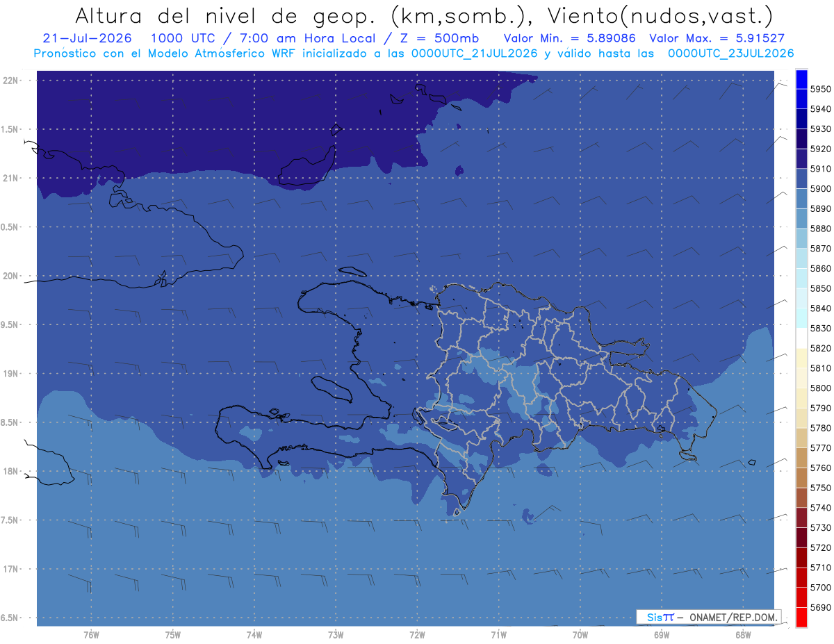Click the '75W' longitude label

pyautogui.click(x=172, y=635)
